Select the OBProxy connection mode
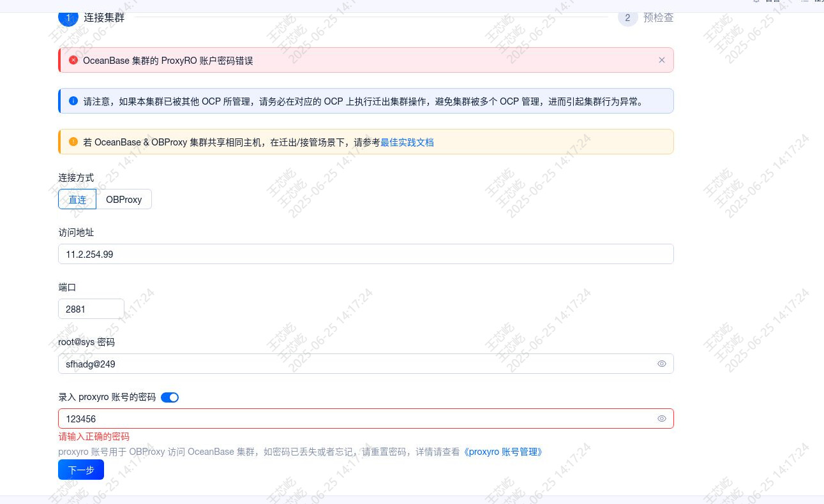824x504 pixels. point(124,199)
